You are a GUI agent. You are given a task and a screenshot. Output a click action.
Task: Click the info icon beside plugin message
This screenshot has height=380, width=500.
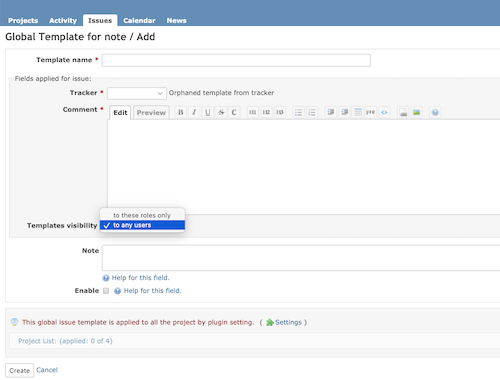click(14, 322)
